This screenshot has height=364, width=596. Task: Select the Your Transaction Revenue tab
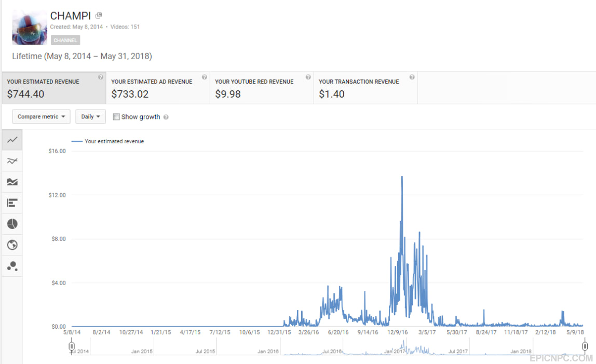365,88
